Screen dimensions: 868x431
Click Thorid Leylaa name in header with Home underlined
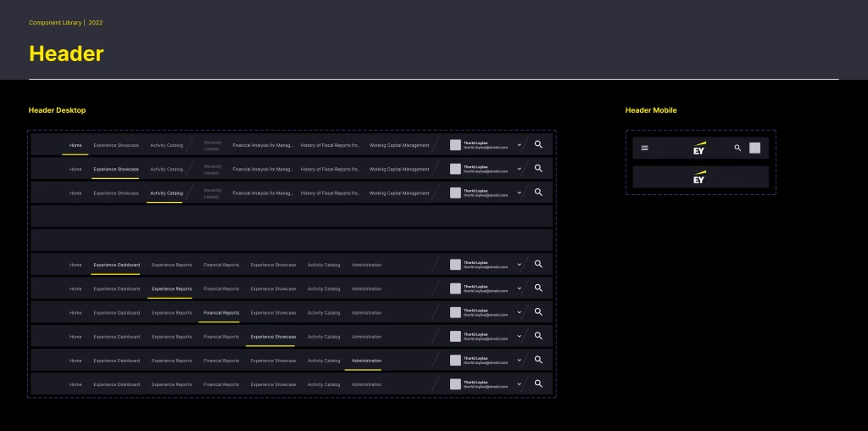(x=476, y=143)
